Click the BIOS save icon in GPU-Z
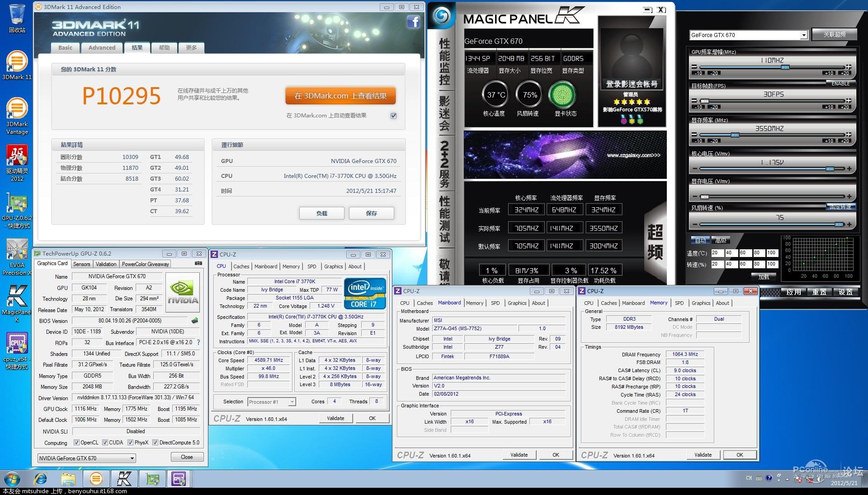The image size is (868, 495). 195,321
